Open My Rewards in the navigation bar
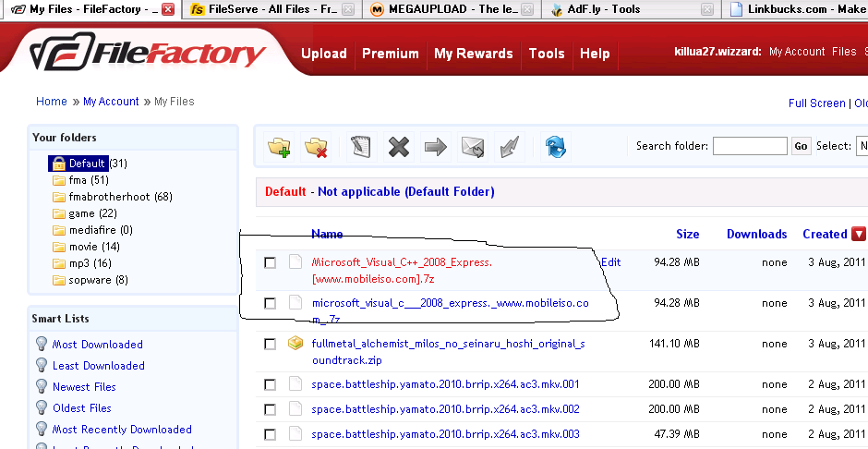Viewport: 868px width, 449px height. click(x=474, y=54)
